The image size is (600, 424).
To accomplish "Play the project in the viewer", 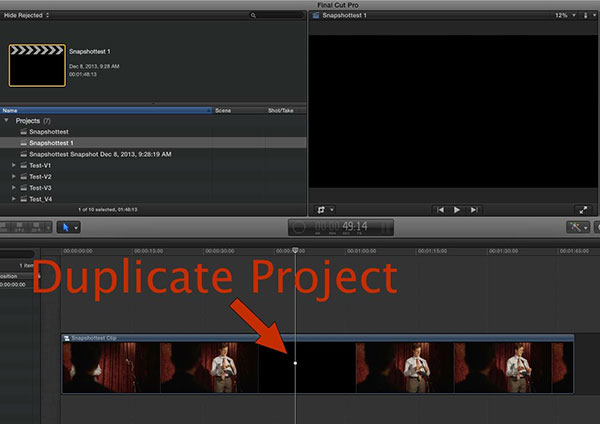I will (x=457, y=210).
